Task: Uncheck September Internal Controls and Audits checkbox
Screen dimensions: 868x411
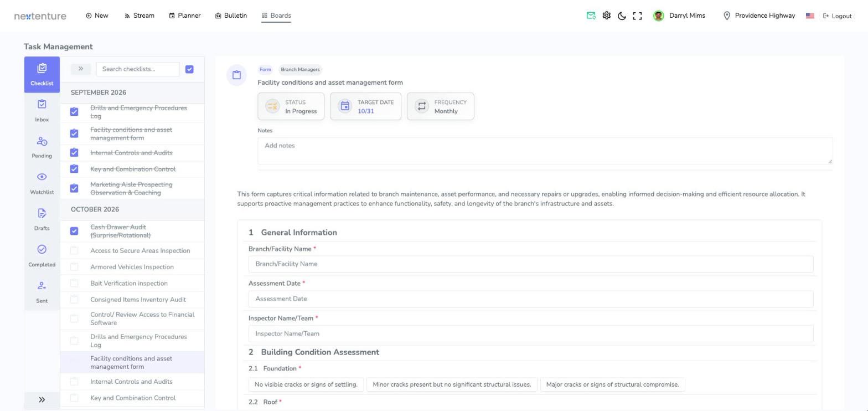Action: pos(74,153)
